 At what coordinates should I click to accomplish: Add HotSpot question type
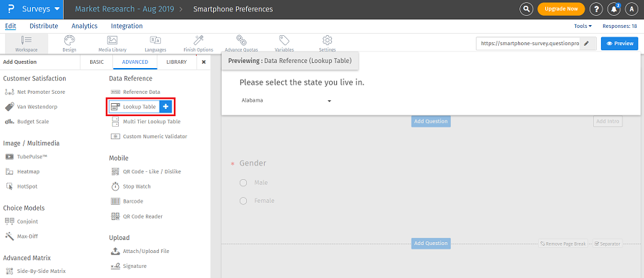[x=21, y=186]
